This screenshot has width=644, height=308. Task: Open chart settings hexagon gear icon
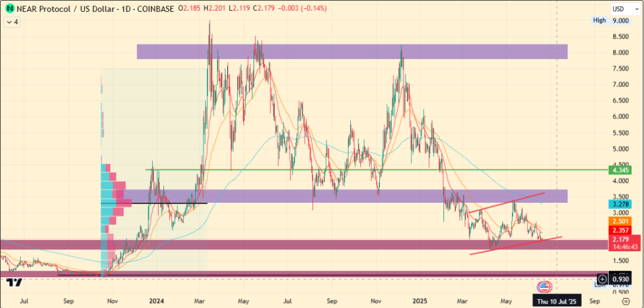point(626,302)
